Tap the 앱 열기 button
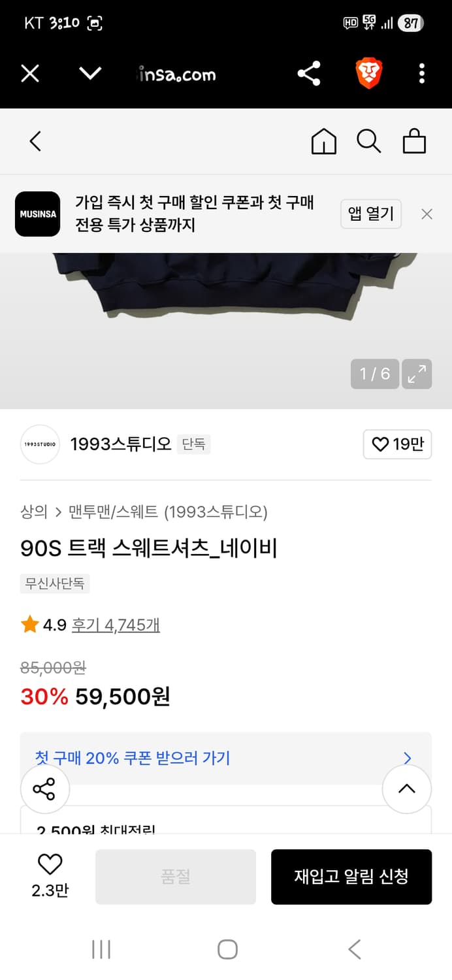 tap(370, 214)
